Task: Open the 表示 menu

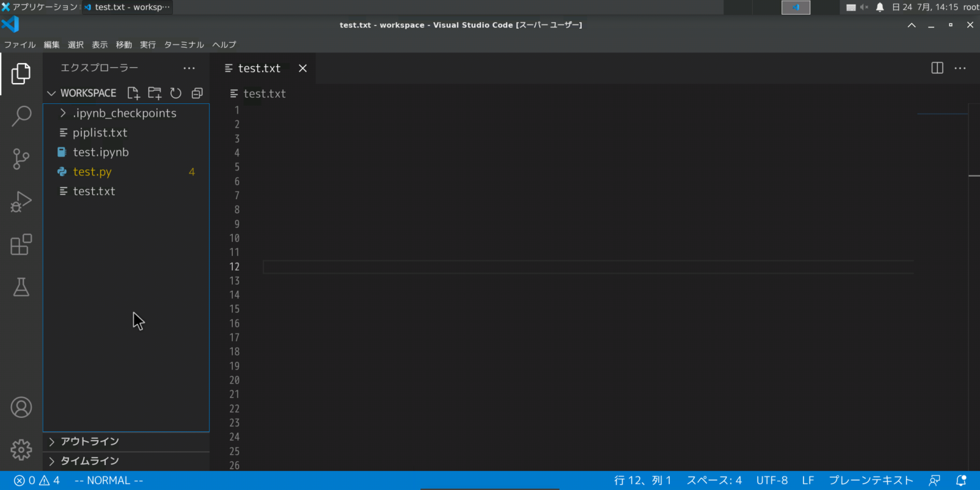Action: (100, 45)
